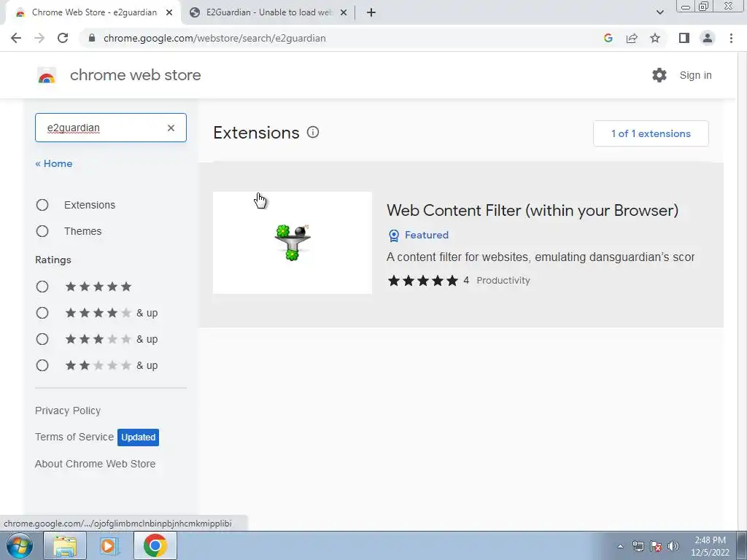Open the Google icon in address bar
This screenshot has width=747, height=560.
pyautogui.click(x=608, y=38)
